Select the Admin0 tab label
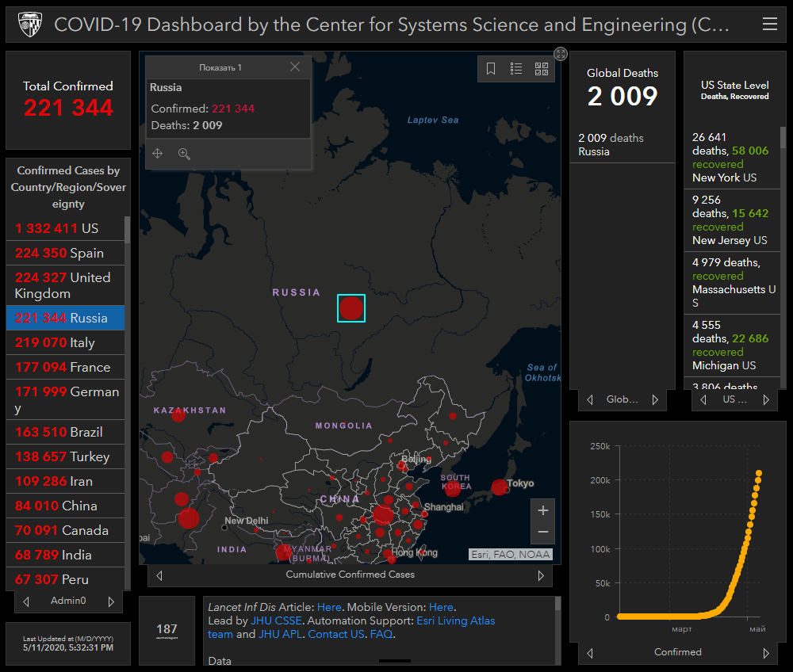The height and width of the screenshot is (672, 793). point(68,600)
